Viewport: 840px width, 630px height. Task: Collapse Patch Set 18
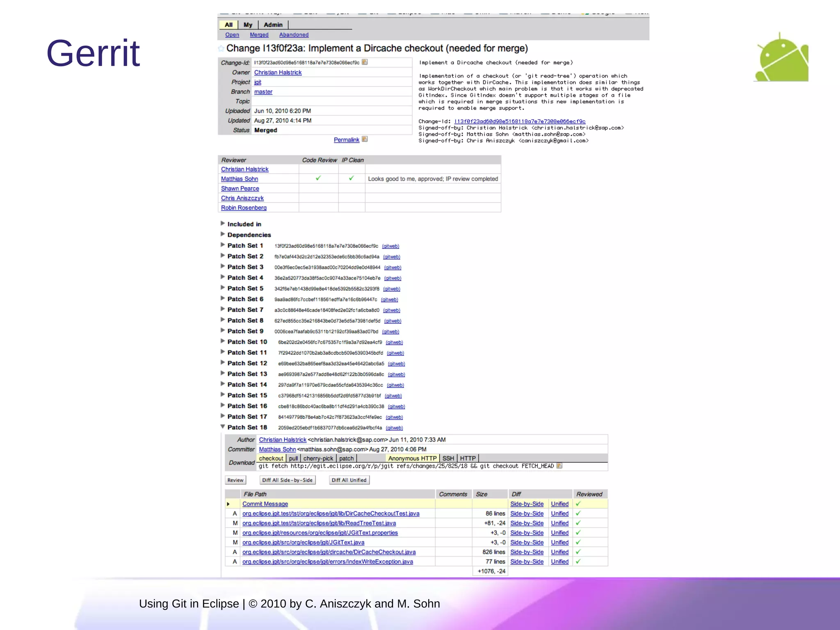pos(223,427)
